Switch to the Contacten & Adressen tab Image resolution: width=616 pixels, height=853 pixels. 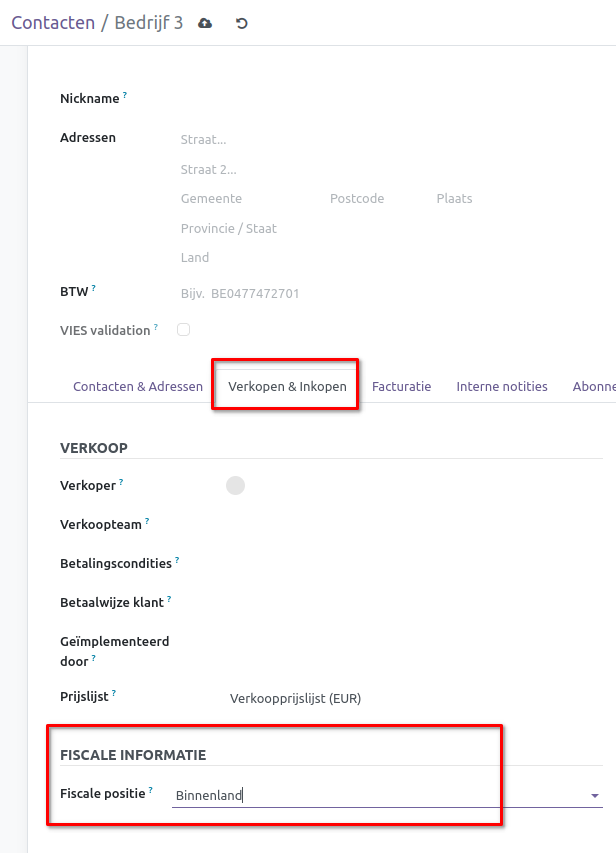point(138,386)
